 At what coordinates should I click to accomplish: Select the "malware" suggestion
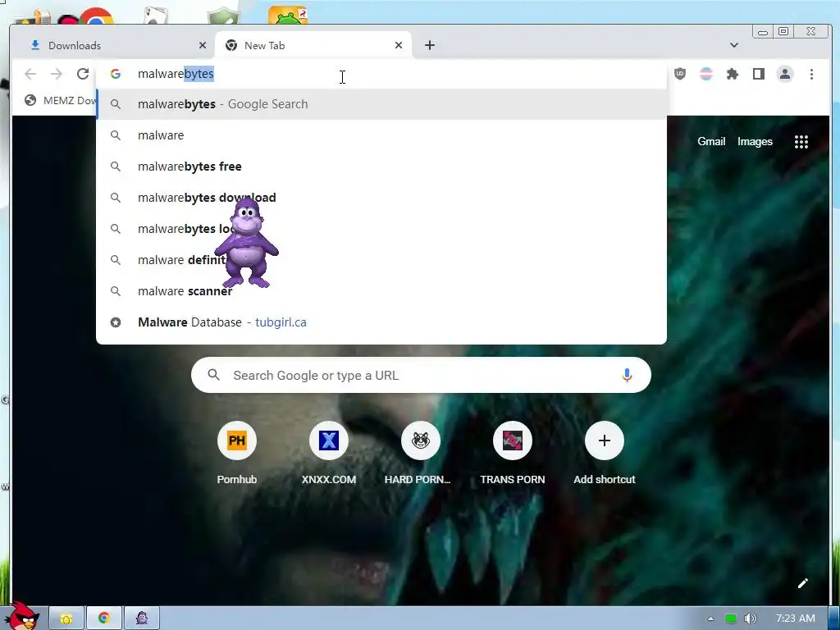pos(381,135)
